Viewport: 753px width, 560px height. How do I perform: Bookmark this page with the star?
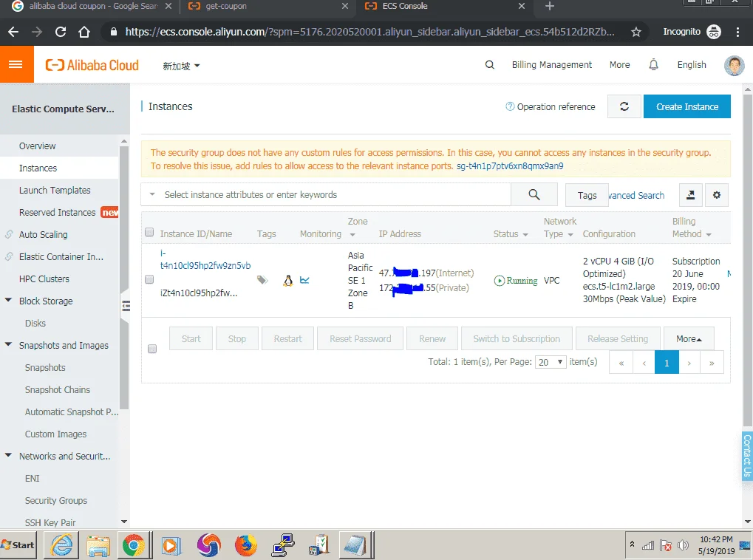[636, 32]
